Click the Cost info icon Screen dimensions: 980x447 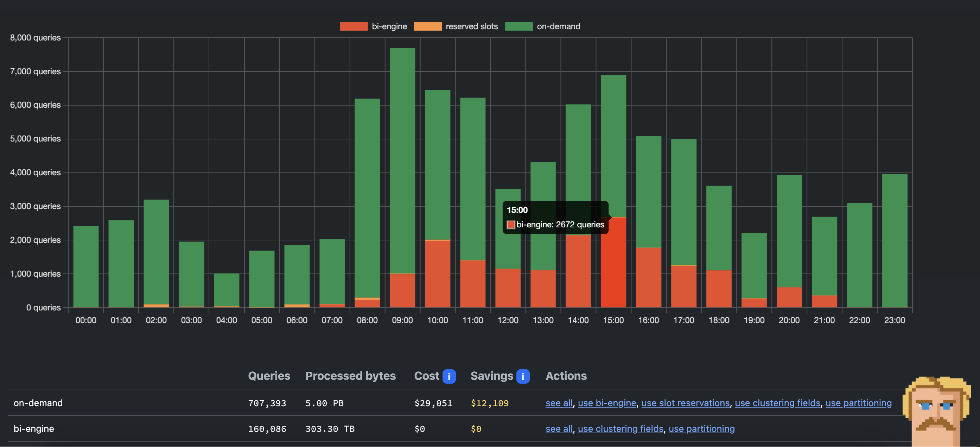[x=449, y=376]
